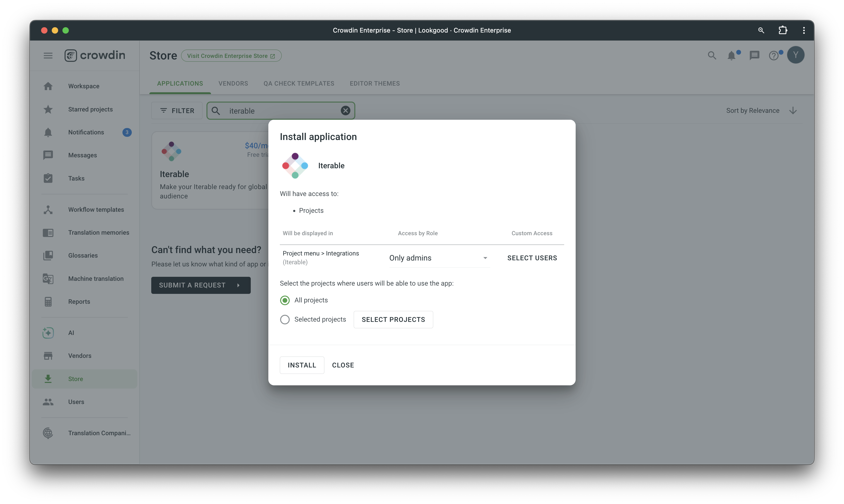844x504 pixels.
Task: Open the Filter button
Action: pos(177,111)
